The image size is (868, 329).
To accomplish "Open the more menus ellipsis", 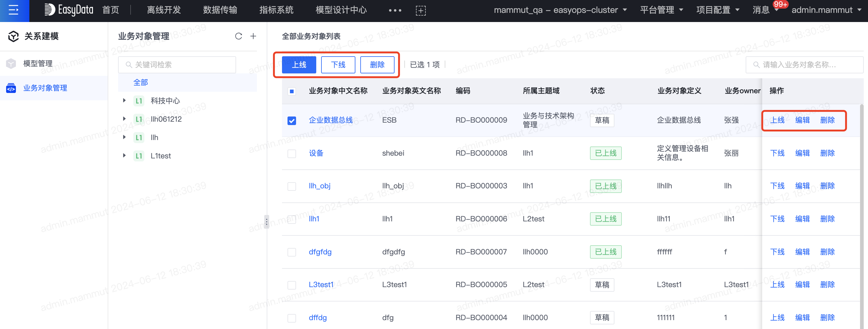I will pos(395,10).
